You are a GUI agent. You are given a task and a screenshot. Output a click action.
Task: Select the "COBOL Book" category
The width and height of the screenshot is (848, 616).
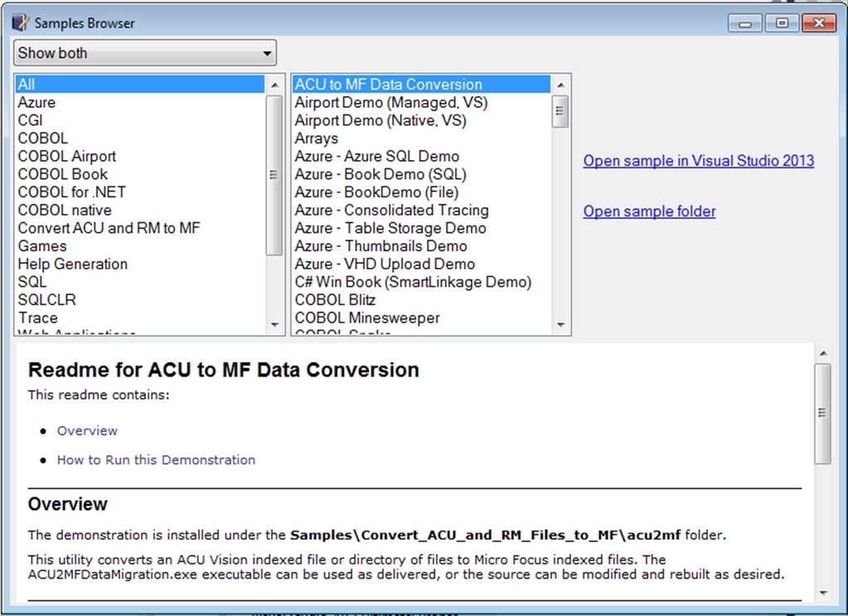pos(140,173)
